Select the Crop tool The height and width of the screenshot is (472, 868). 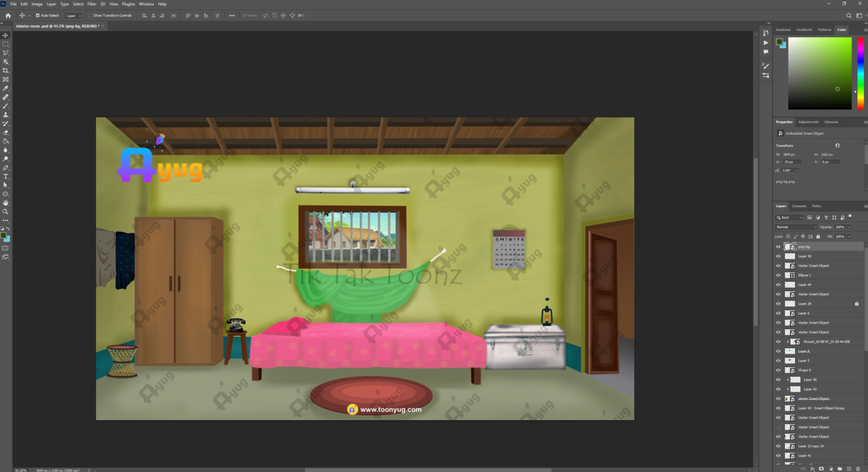(6, 71)
